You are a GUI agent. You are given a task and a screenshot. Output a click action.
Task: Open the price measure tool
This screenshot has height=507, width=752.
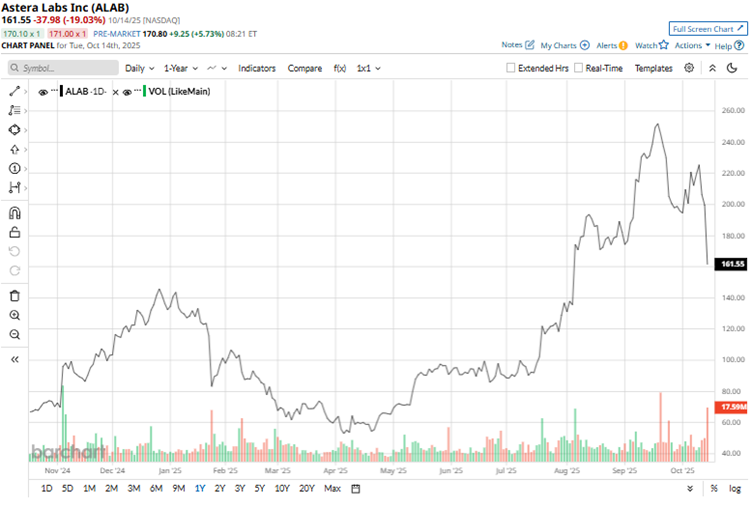pyautogui.click(x=14, y=188)
